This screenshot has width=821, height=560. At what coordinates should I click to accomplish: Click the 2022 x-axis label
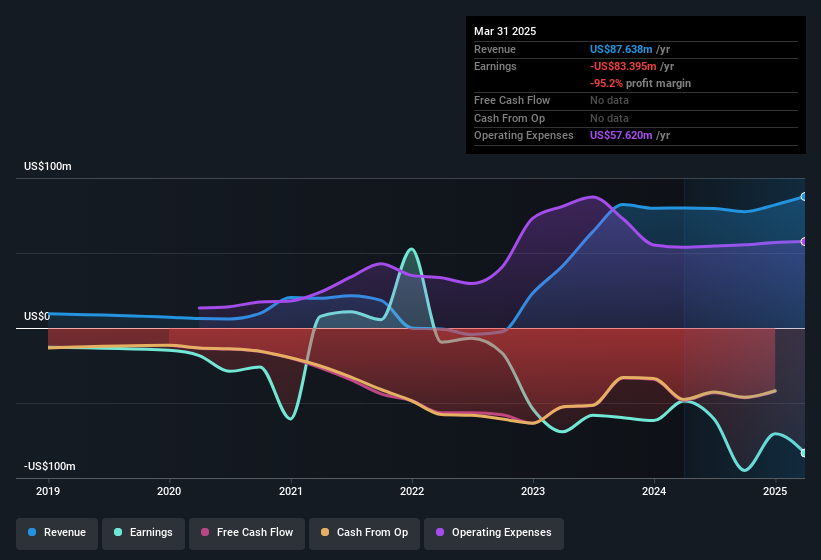pyautogui.click(x=412, y=491)
